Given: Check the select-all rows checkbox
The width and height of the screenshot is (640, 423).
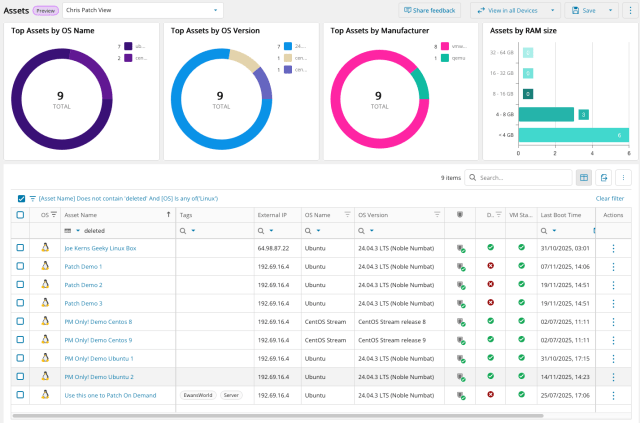Looking at the screenshot, I should pyautogui.click(x=21, y=214).
